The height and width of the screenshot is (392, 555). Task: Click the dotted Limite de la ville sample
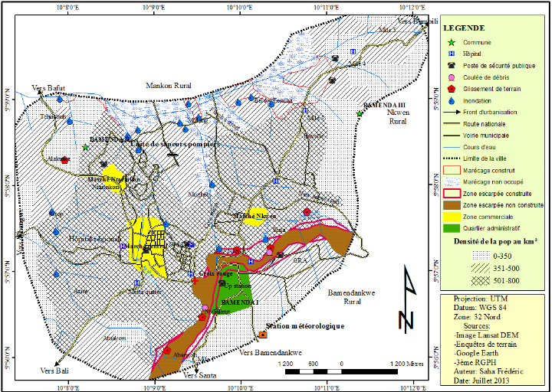pyautogui.click(x=452, y=158)
